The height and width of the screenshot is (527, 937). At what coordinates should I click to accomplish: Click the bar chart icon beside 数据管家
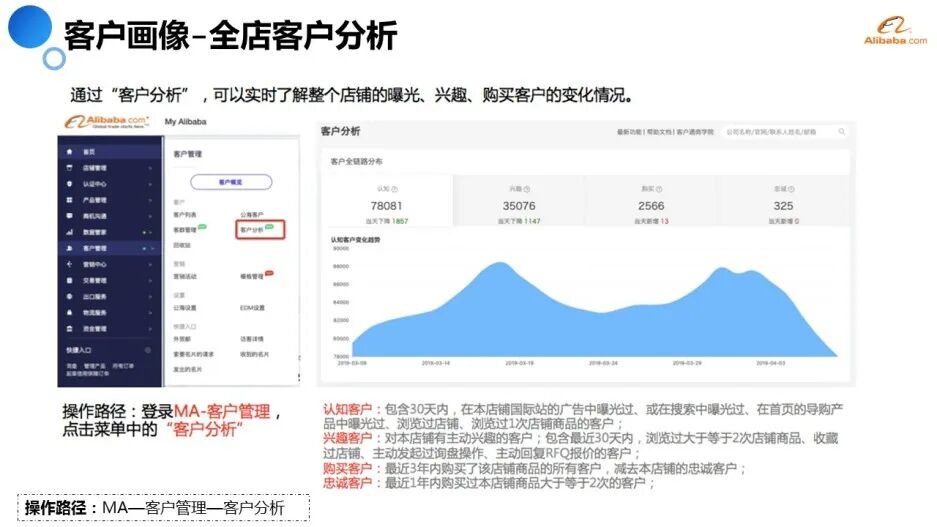coord(70,232)
